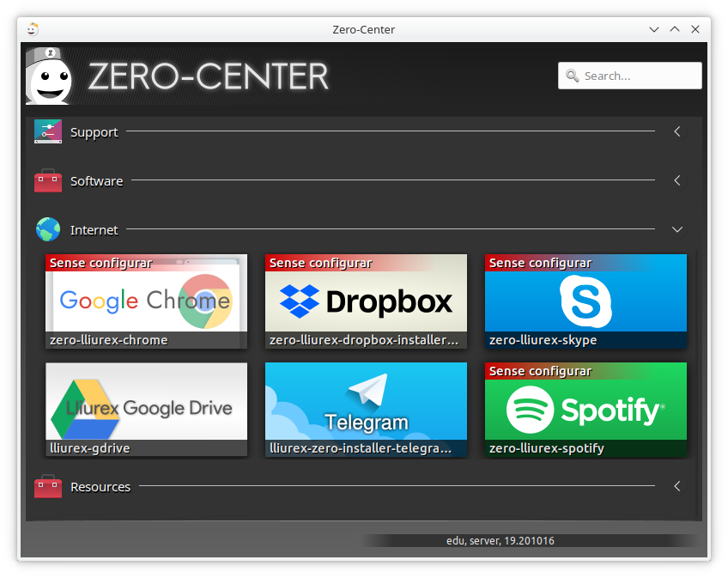Click Sense configurar badge on Skype

pyautogui.click(x=540, y=263)
